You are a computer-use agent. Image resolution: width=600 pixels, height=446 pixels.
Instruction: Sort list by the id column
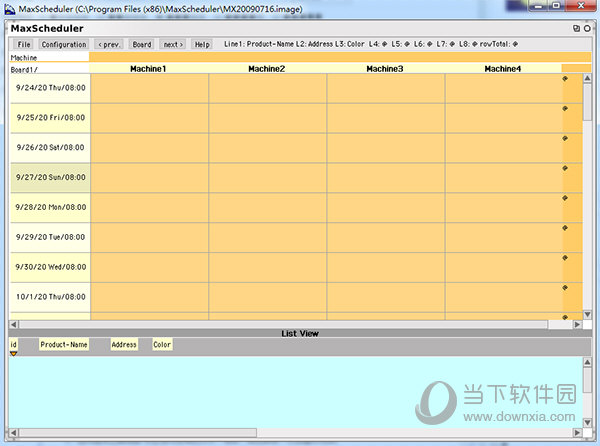point(13,344)
